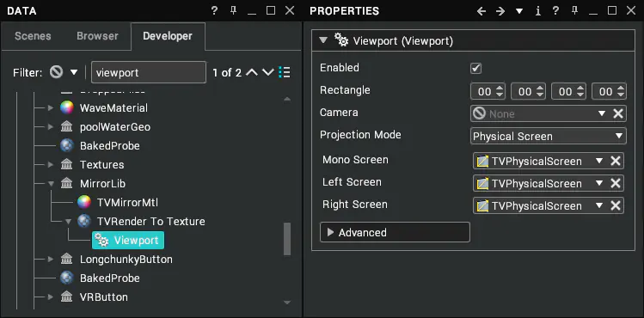Open the filter type icon
Viewport: 644px width, 318px height.
(56, 73)
